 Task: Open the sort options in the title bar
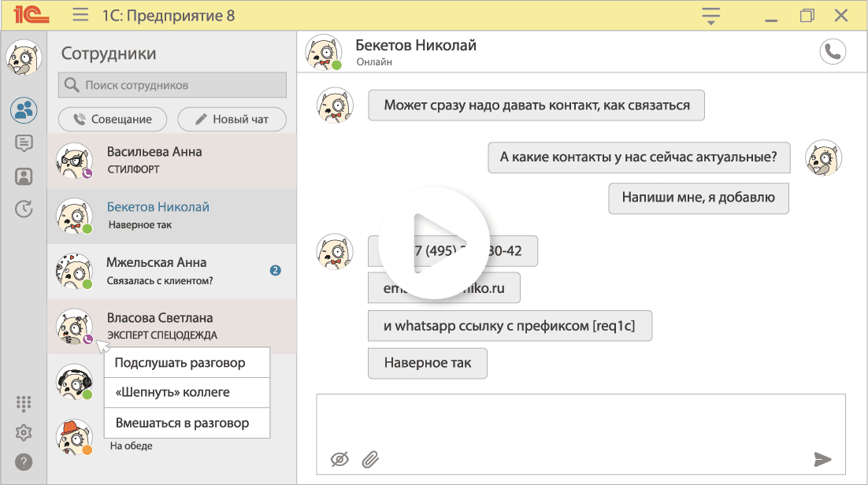click(x=710, y=15)
